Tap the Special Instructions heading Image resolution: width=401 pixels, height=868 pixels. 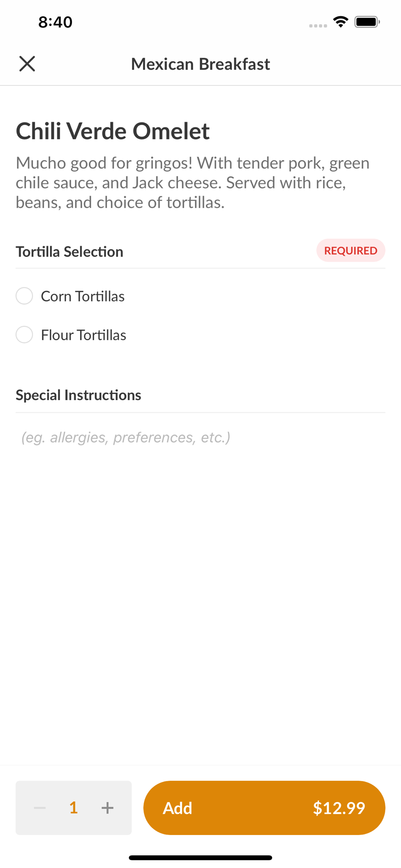[78, 395]
